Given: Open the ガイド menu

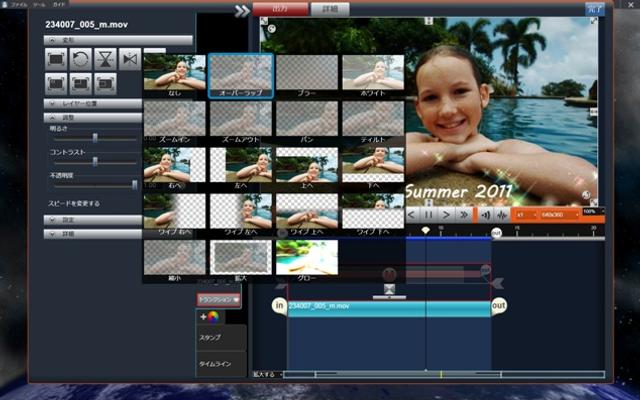Looking at the screenshot, I should [x=59, y=4].
